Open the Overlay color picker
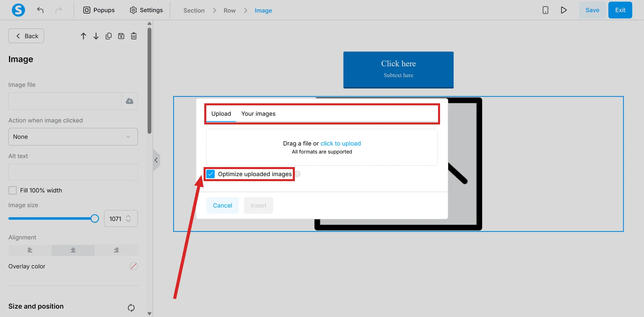The image size is (644, 317). tap(133, 266)
